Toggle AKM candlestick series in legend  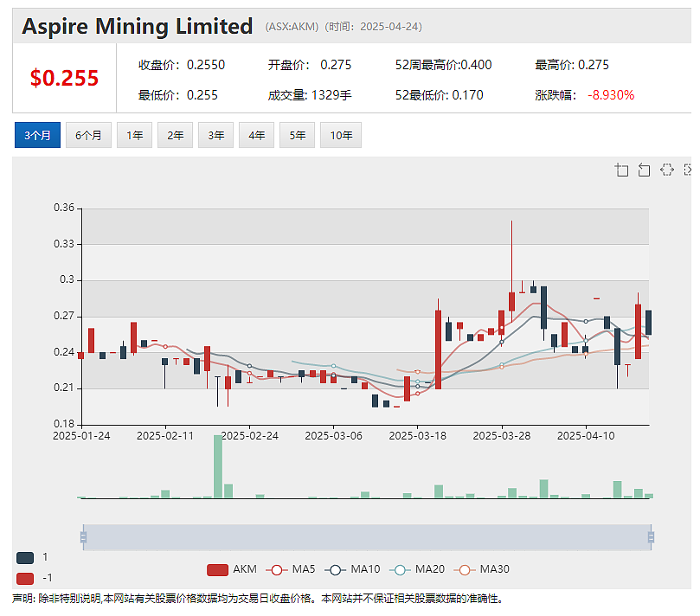click(x=232, y=569)
